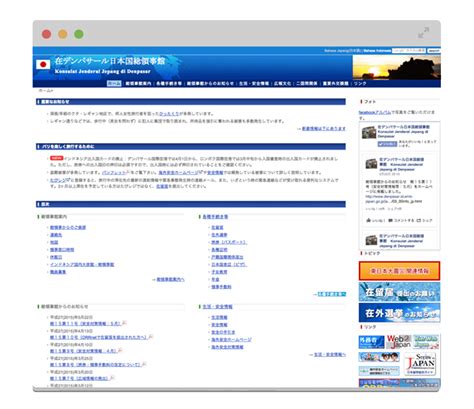Click the Facebook like icon labeled いいね!

tap(368, 220)
